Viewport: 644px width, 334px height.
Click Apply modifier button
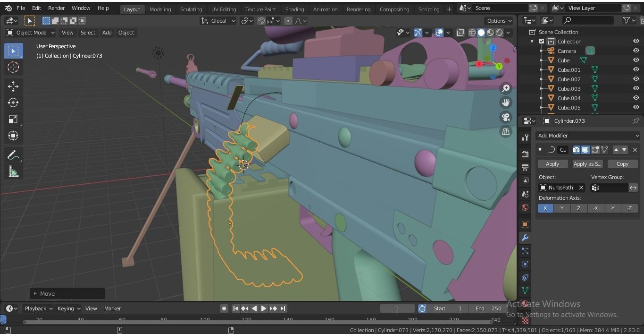point(552,164)
